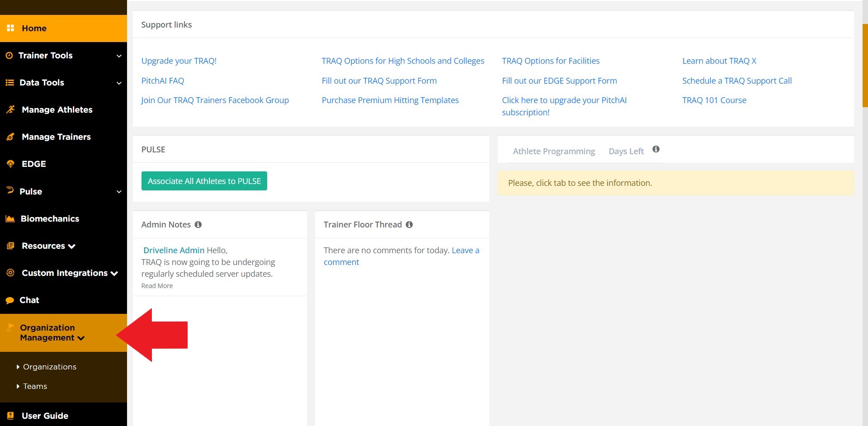Expand the Trainer Tools chevron
Screen dimensions: 868x426
click(x=119, y=56)
